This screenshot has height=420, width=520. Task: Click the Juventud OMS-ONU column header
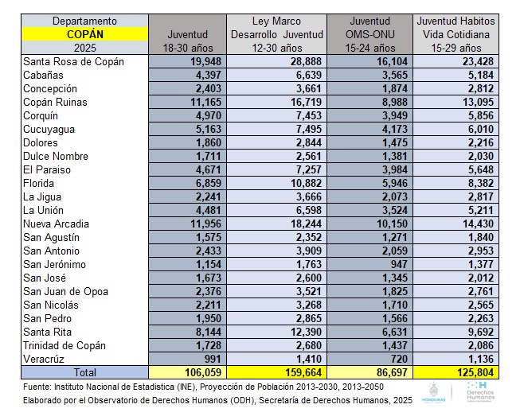(369, 34)
